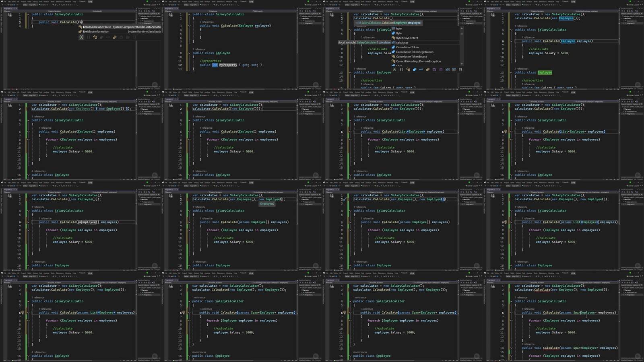This screenshot has height=362, width=644.
Task: Toggle classes filter under CannotUnloadAppDomainException list
Action: [408, 70]
